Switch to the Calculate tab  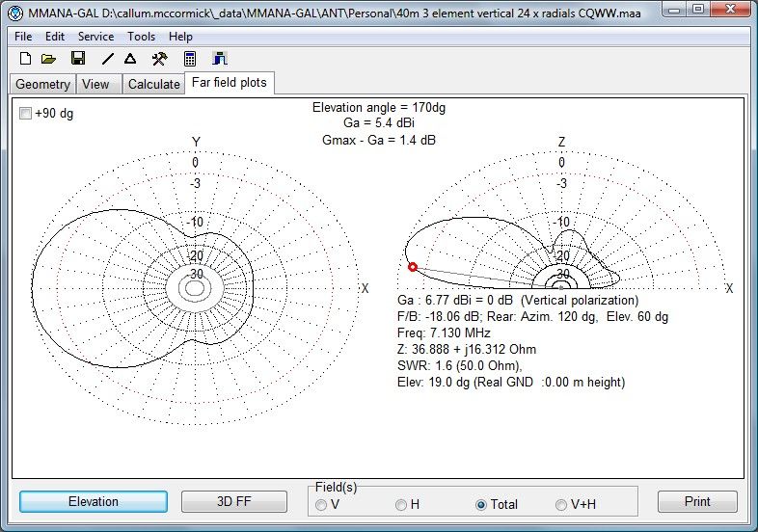click(154, 84)
